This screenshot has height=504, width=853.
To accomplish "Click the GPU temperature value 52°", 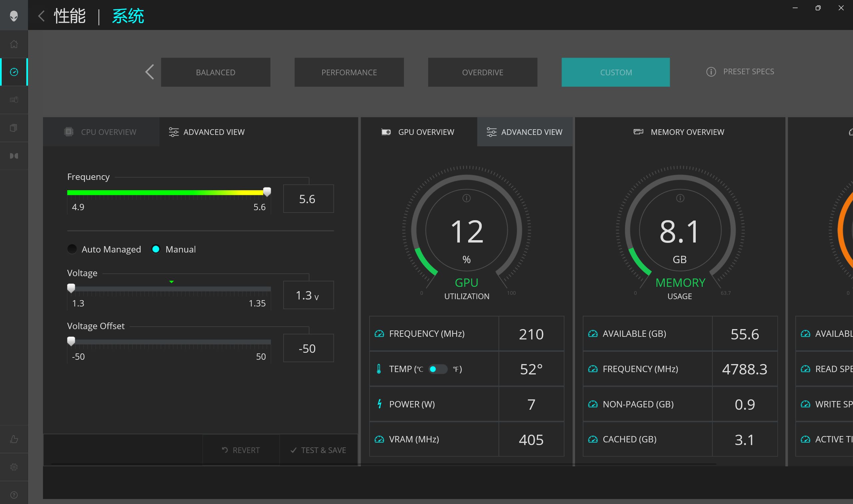I will [x=531, y=369].
